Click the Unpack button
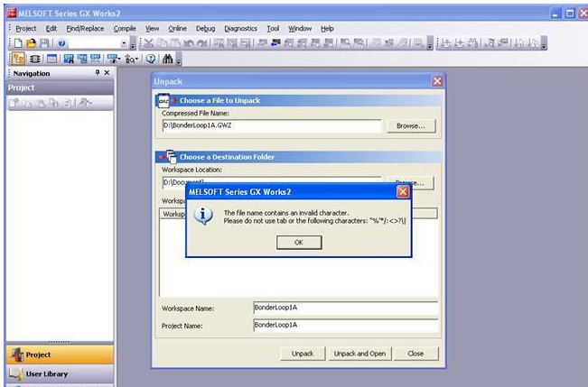The image size is (588, 387). click(303, 354)
